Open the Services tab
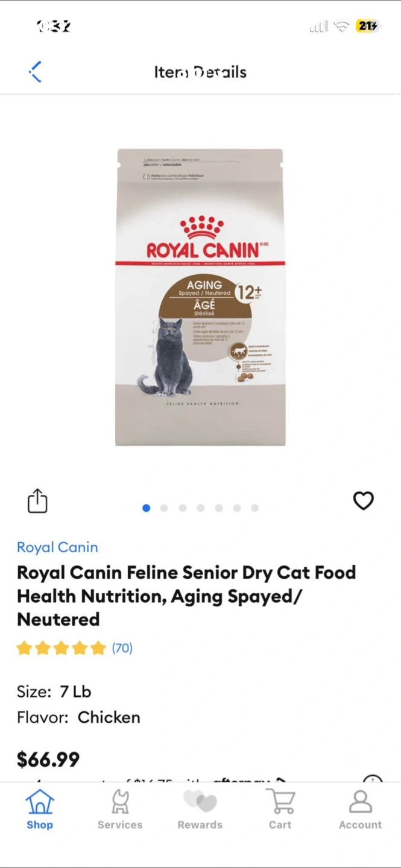This screenshot has height=868, width=401. 120,810
